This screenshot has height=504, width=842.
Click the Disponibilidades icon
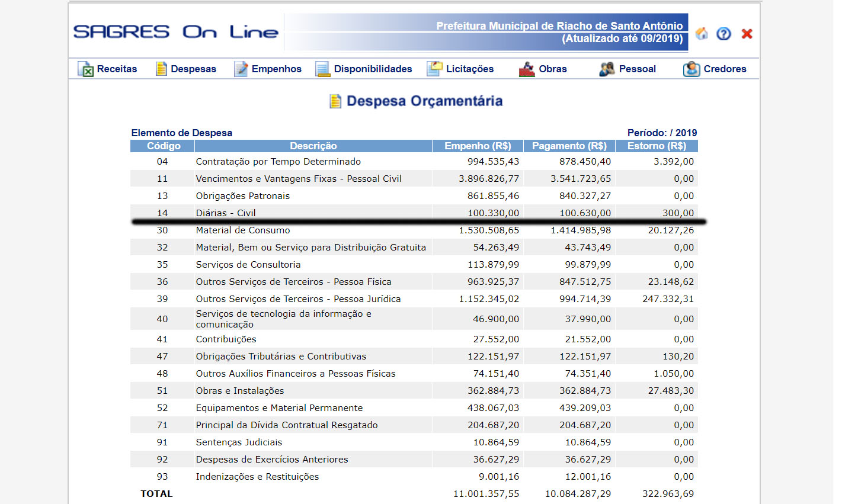322,69
